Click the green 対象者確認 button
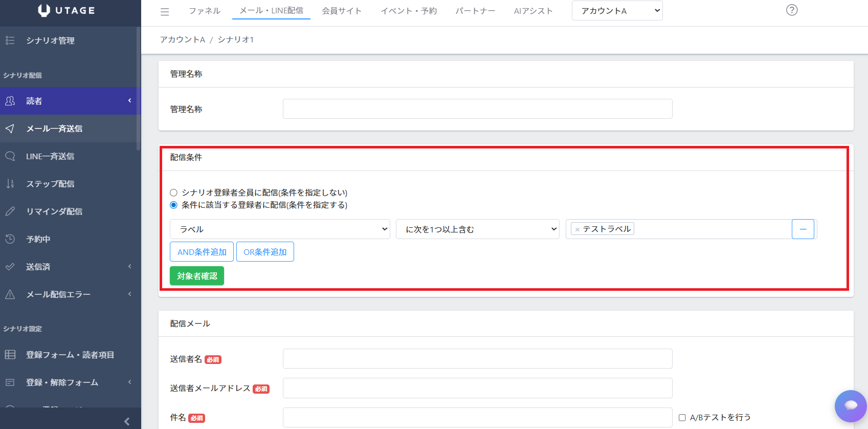This screenshot has width=868, height=429. (197, 276)
